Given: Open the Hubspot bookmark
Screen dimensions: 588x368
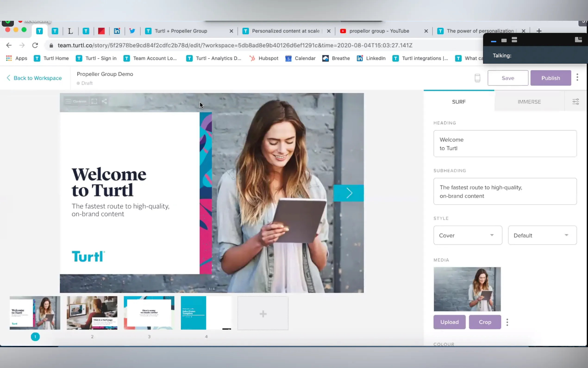Looking at the screenshot, I should [x=264, y=58].
